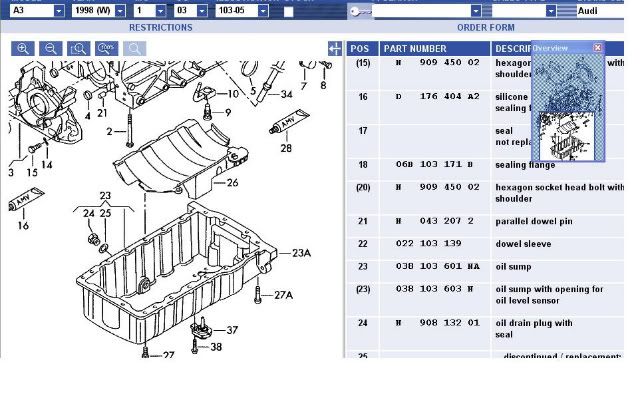This screenshot has width=640, height=412.
Task: Select 'oil sump with opening for oil level sensor'
Action: click(x=549, y=295)
